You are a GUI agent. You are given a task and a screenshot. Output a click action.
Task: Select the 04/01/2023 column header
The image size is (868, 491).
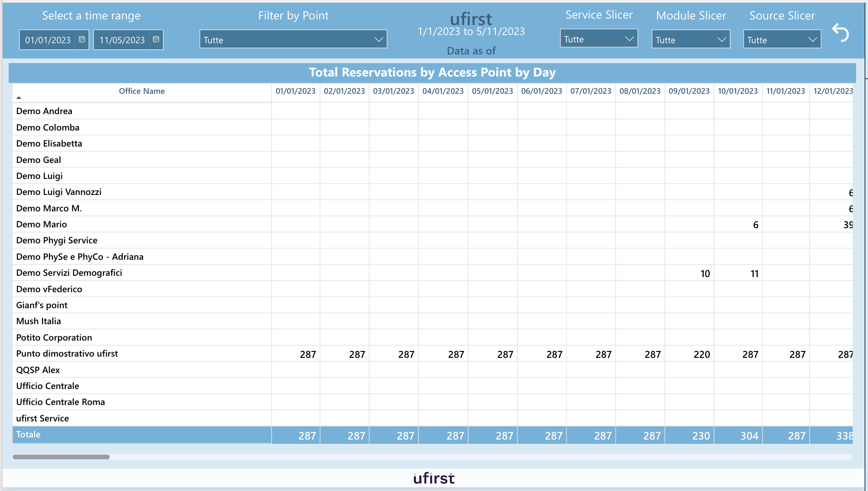pos(443,91)
